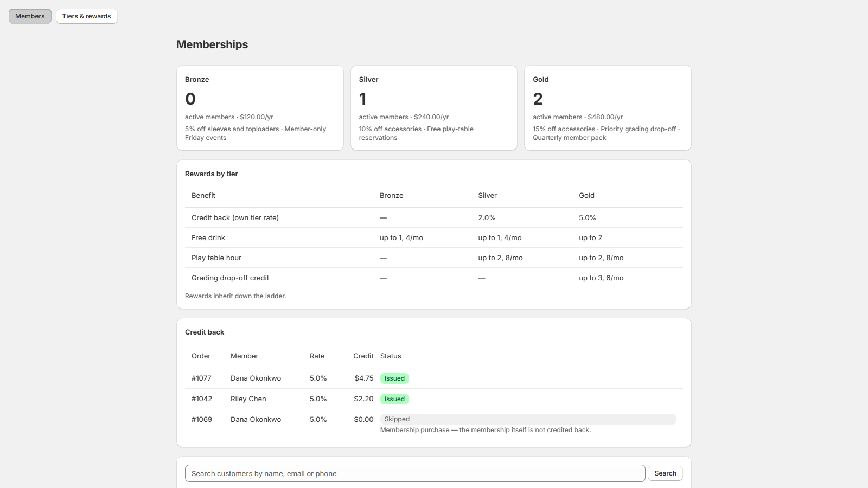Viewport: 868px width, 488px height.
Task: Click Gold 'up to 3, 6/mo' grading value
Action: (x=601, y=278)
